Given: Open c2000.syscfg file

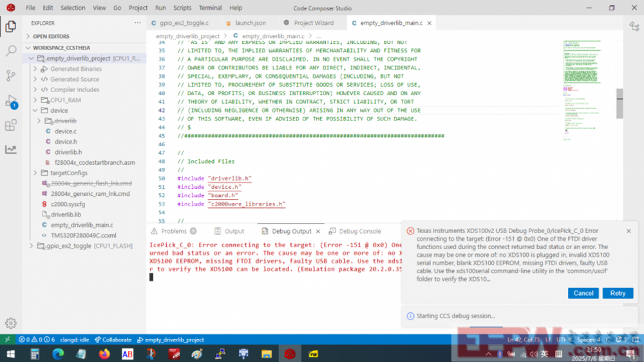Looking at the screenshot, I should pos(68,204).
